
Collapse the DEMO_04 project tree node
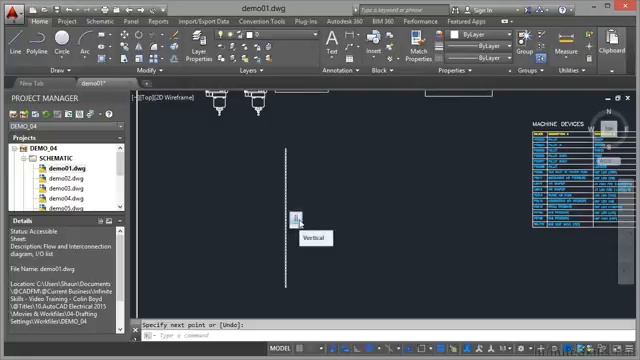pyautogui.click(x=14, y=149)
